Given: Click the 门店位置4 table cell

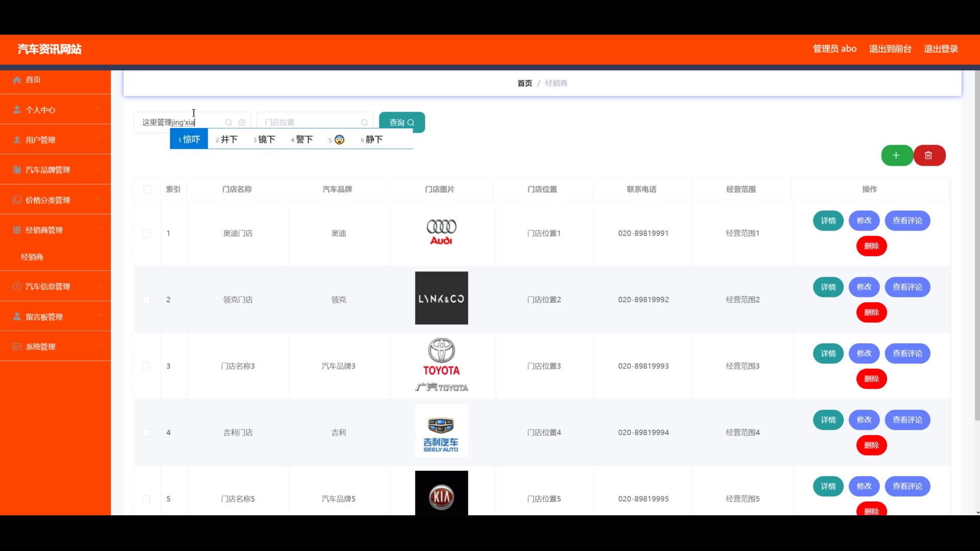Looking at the screenshot, I should click(x=544, y=432).
